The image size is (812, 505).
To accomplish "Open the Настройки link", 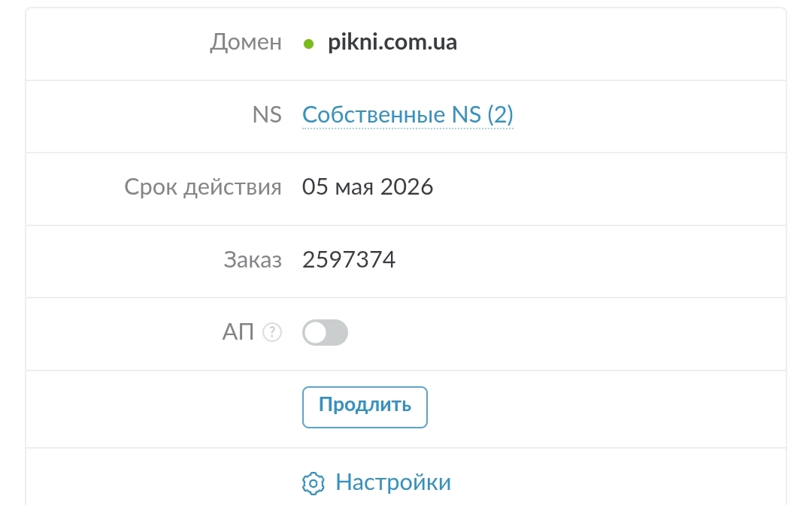I will 392,482.
